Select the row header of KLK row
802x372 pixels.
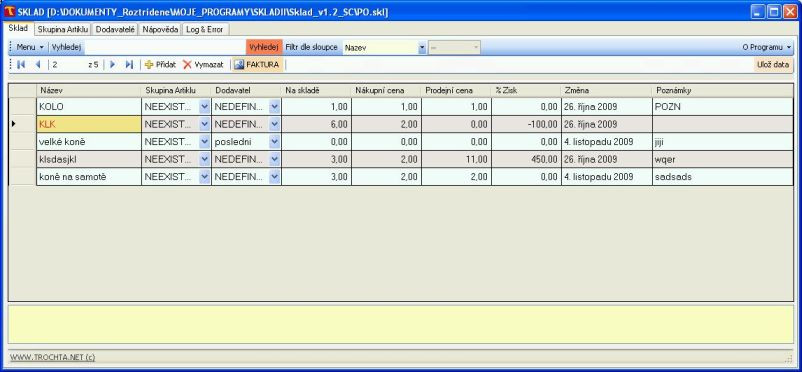coord(23,124)
